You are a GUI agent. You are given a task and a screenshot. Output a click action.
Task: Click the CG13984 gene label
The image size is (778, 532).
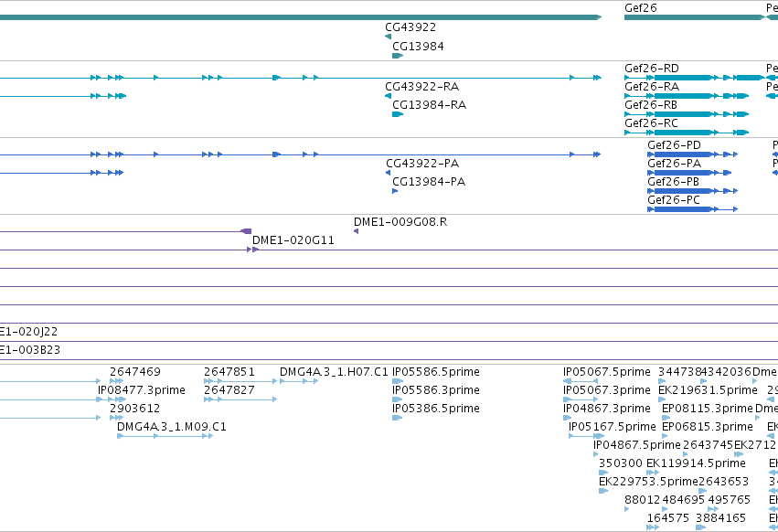point(418,47)
